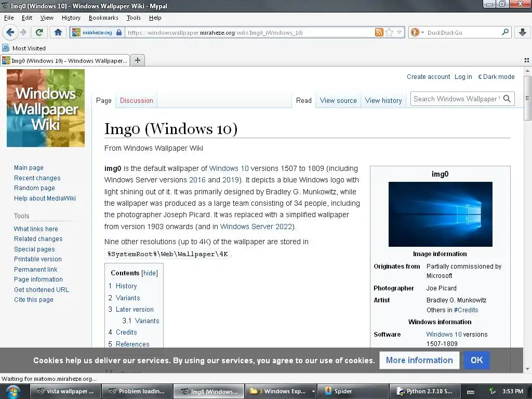Viewport: 532px width, 399px height.
Task: Open the View source tab
Action: [338, 100]
